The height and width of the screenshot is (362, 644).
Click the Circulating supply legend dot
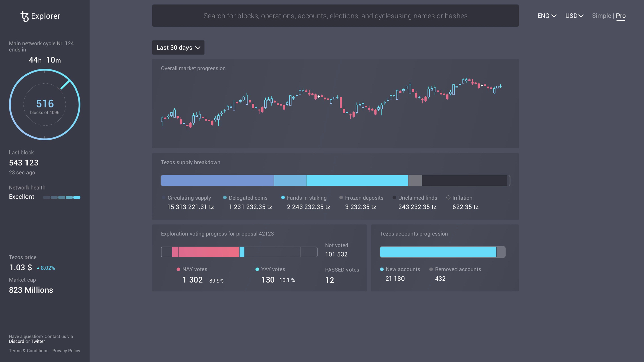click(163, 198)
